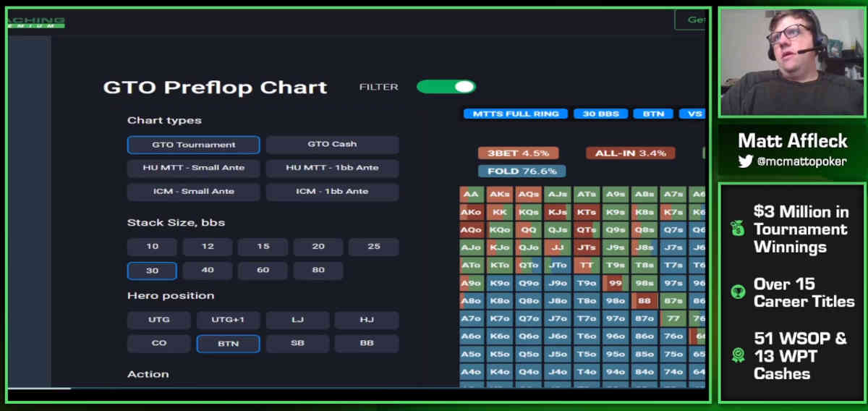The image size is (868, 411).
Task: Select the 88 hand cell
Action: click(644, 300)
